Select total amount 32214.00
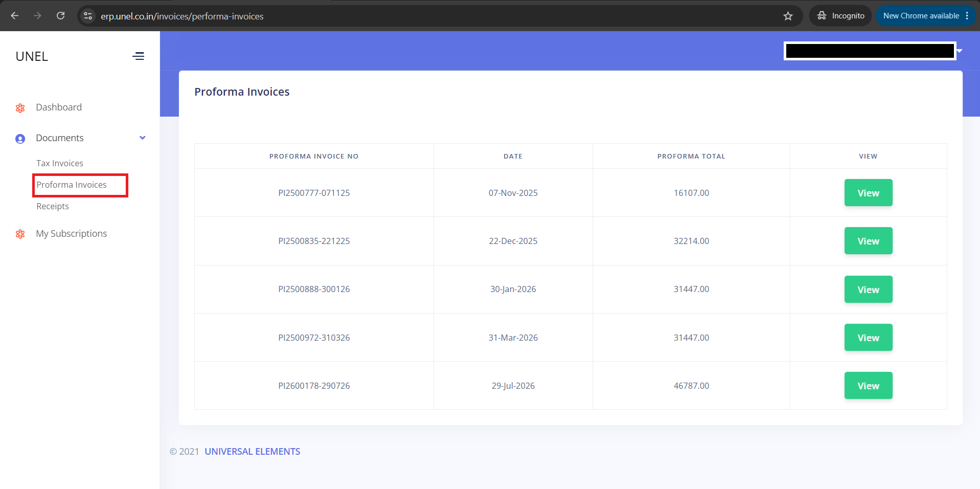This screenshot has height=489, width=980. click(691, 241)
